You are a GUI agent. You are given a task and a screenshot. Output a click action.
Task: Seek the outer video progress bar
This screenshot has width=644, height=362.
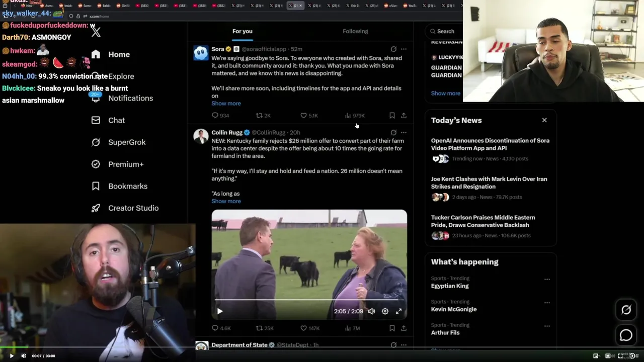[x=322, y=347]
